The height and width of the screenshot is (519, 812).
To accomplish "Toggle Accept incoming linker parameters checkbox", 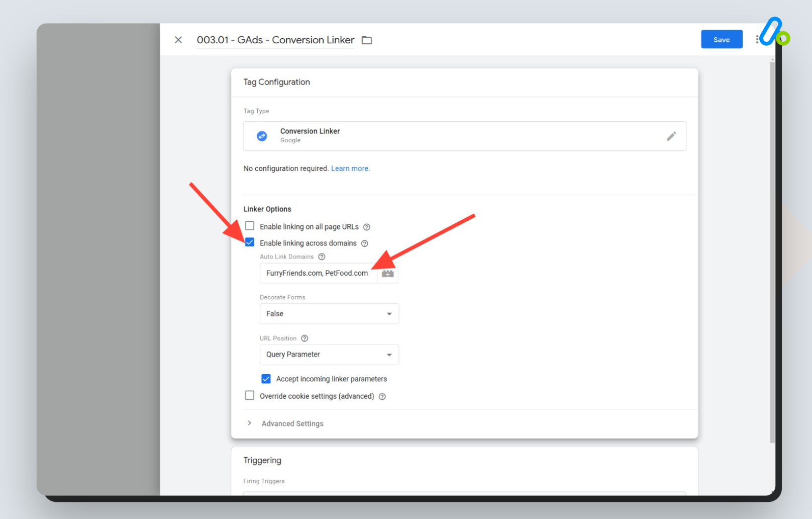I will pos(266,379).
